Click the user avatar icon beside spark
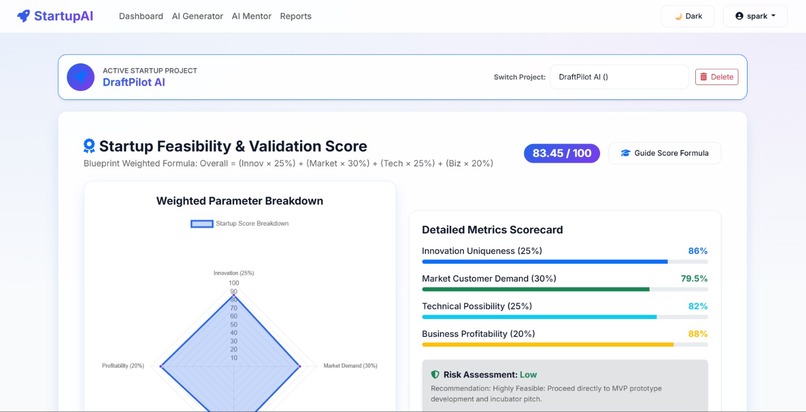This screenshot has height=412, width=806. point(739,16)
